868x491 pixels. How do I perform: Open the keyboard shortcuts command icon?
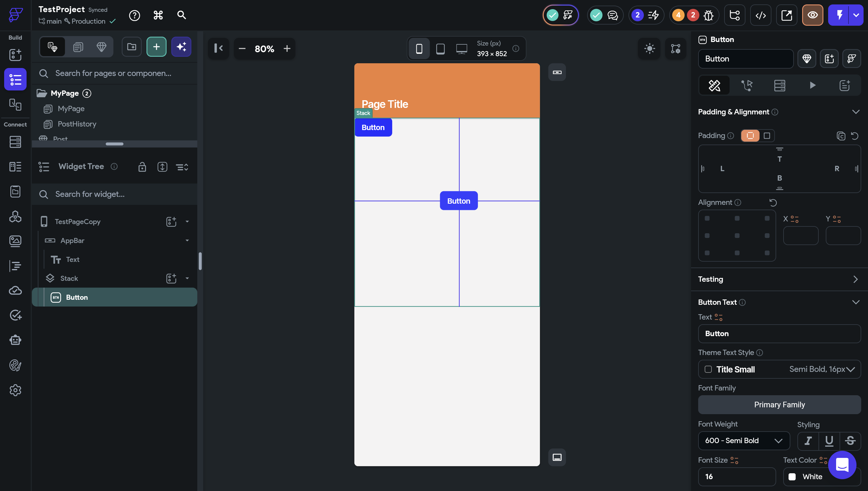click(158, 15)
